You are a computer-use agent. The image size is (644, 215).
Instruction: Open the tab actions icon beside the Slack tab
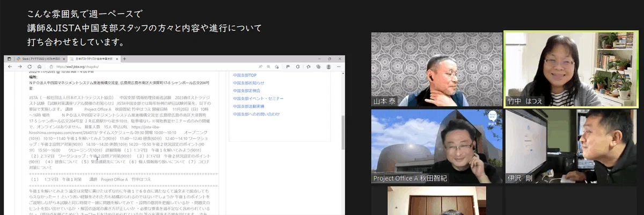tap(9, 59)
